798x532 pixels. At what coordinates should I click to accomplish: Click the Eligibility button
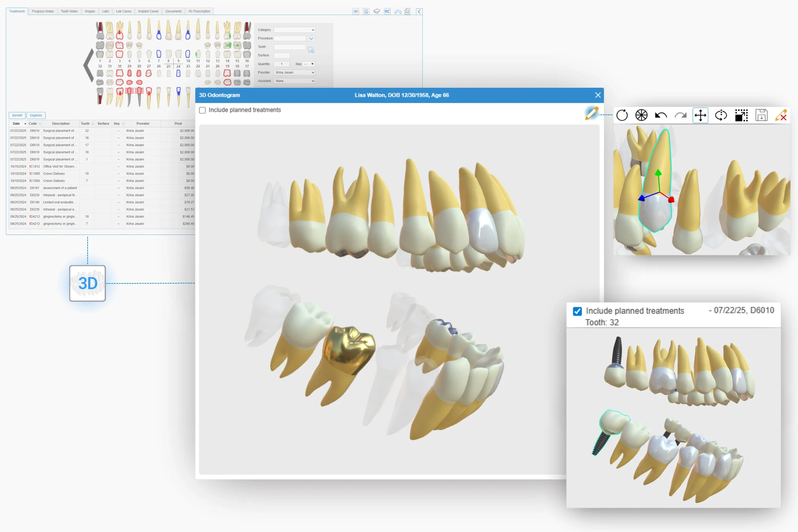point(36,115)
